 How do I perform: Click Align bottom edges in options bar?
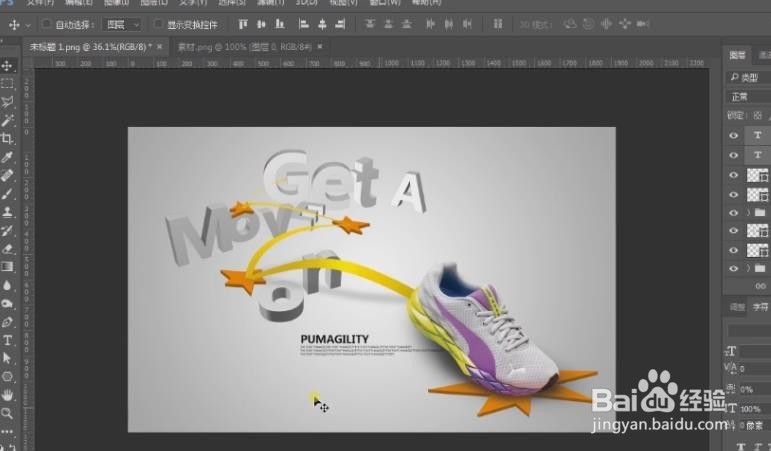click(x=280, y=24)
